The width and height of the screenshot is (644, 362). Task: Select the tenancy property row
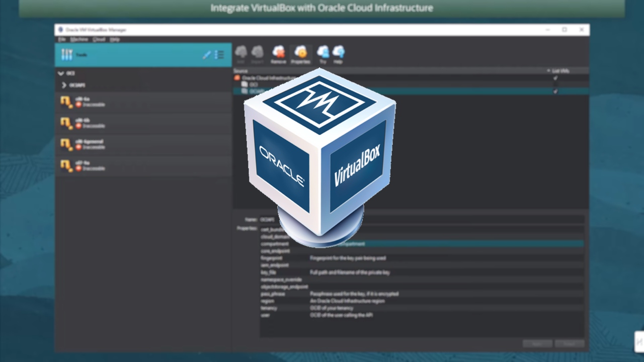(422, 308)
